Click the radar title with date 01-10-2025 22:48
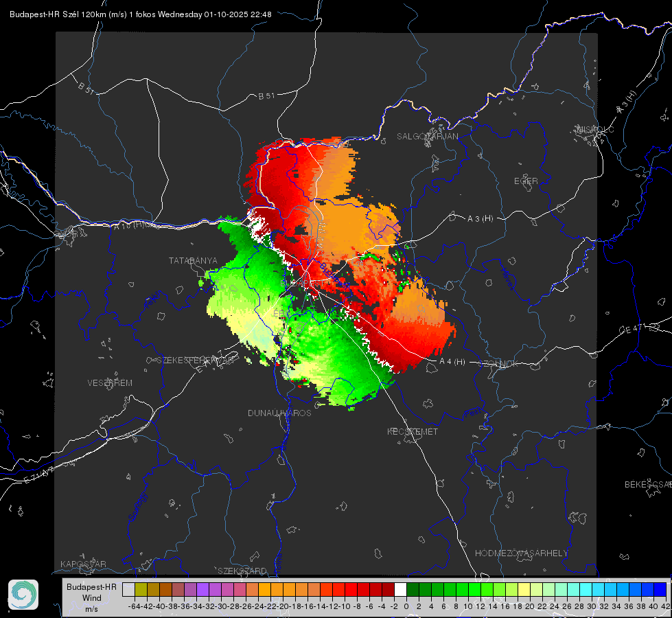This screenshot has height=618, width=672. click(141, 14)
